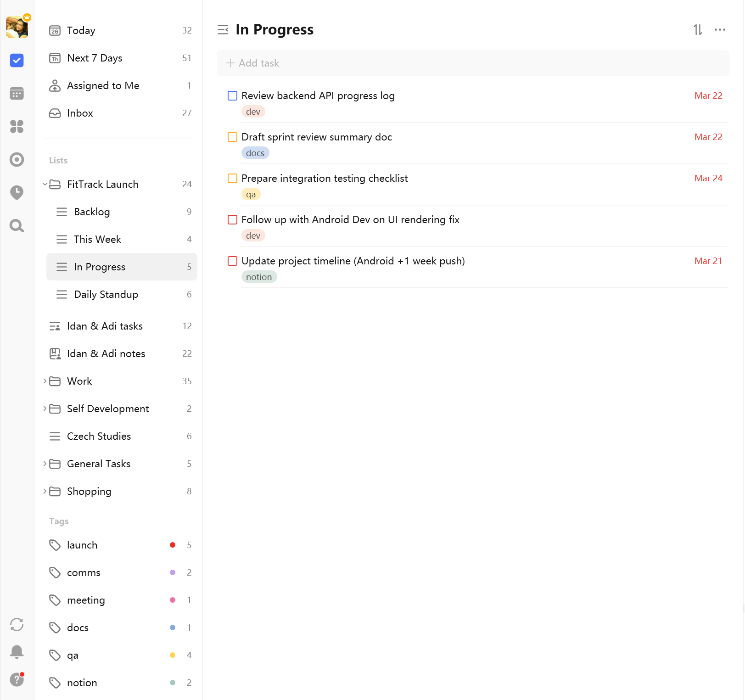Check off Review backend API progress log
This screenshot has height=700, width=745.
pos(233,96)
